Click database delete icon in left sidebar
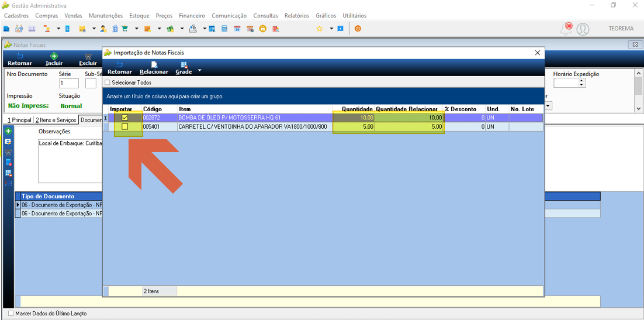 [8, 163]
